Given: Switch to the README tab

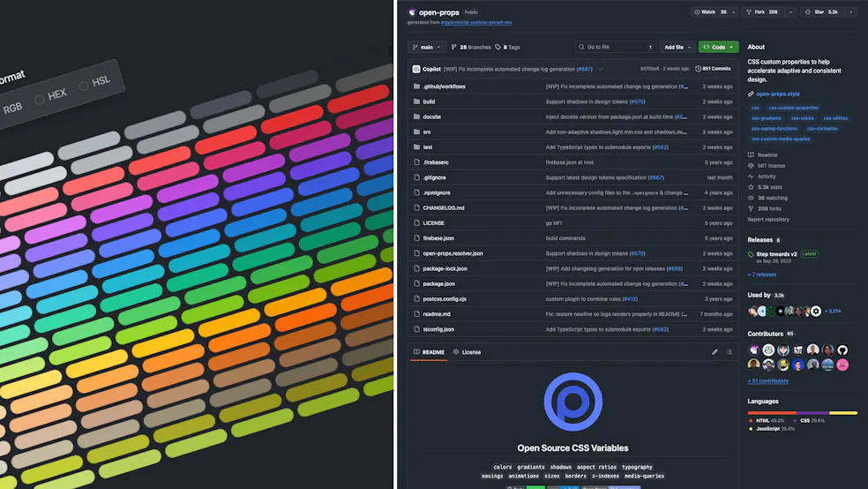Looking at the screenshot, I should pos(429,352).
